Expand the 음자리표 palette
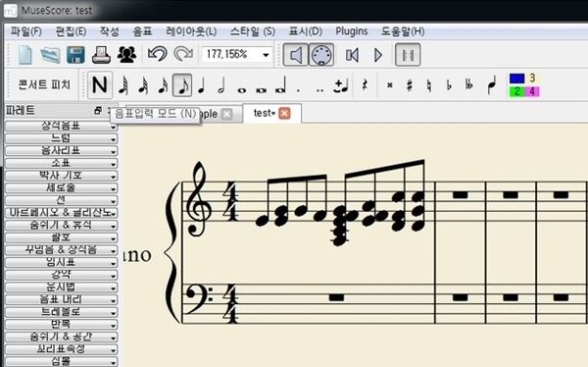The image size is (588, 367). tap(61, 151)
